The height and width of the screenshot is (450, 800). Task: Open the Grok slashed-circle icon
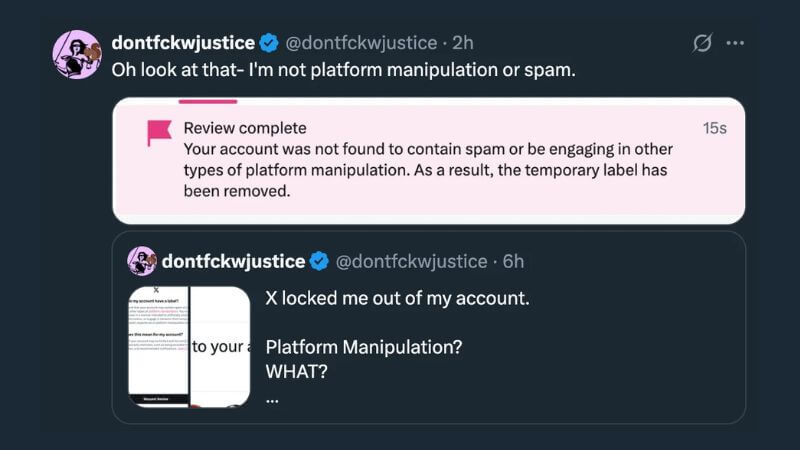702,43
